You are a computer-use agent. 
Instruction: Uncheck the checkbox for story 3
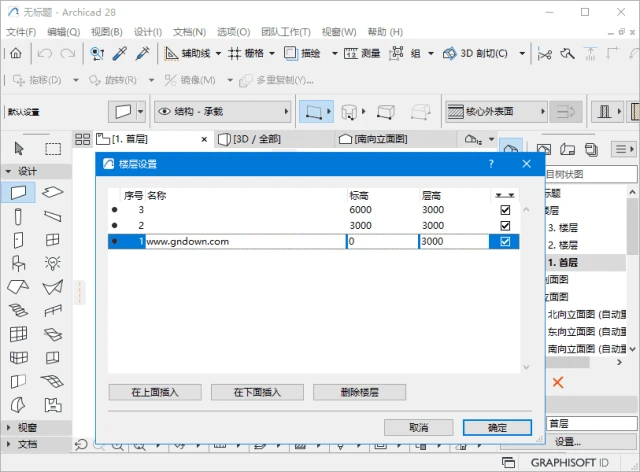click(x=505, y=210)
